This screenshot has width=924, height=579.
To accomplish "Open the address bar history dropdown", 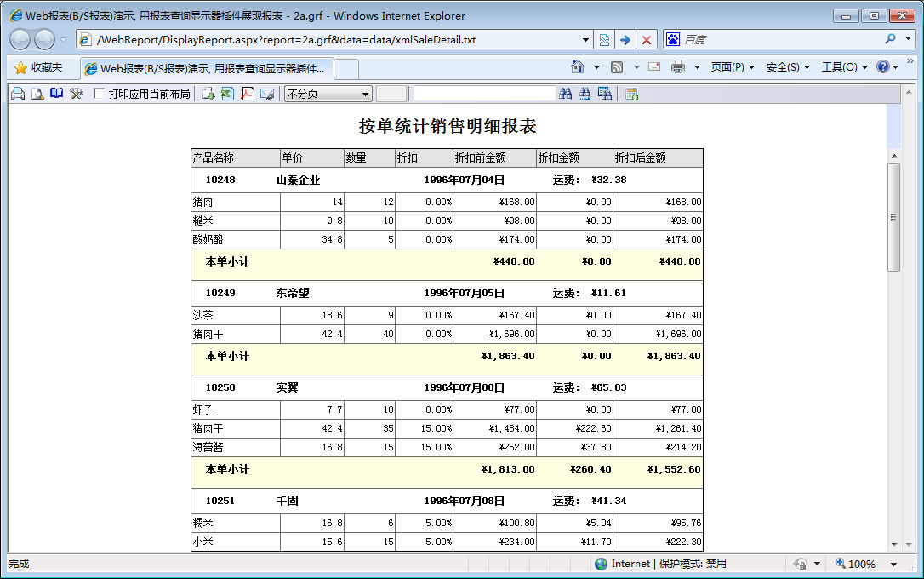I will (585, 40).
